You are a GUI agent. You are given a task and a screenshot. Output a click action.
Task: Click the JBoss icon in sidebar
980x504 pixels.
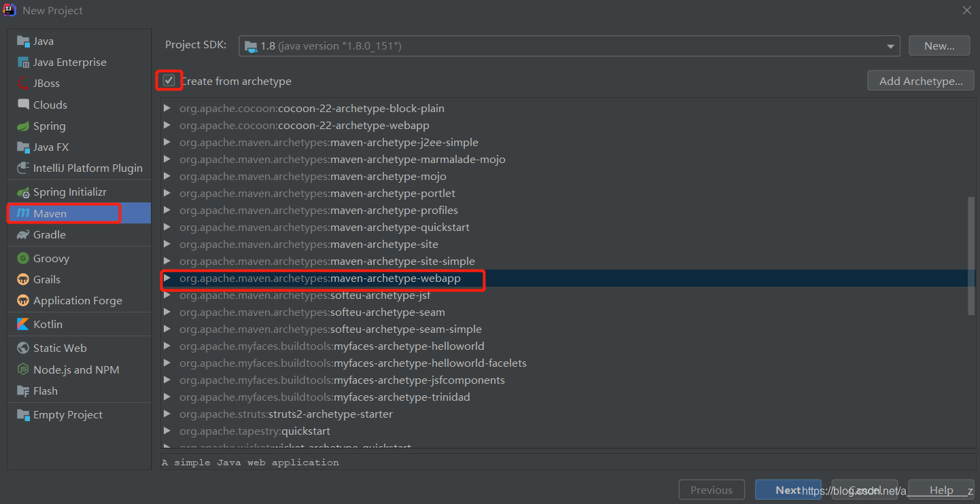point(23,84)
